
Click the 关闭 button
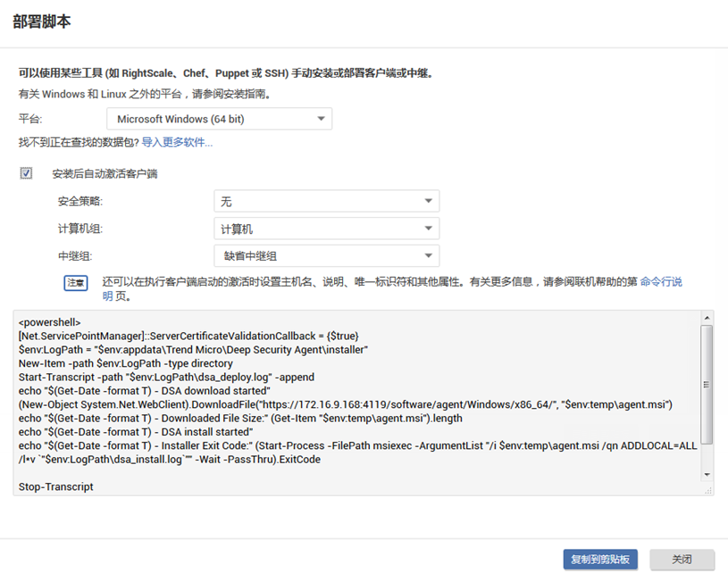[682, 560]
